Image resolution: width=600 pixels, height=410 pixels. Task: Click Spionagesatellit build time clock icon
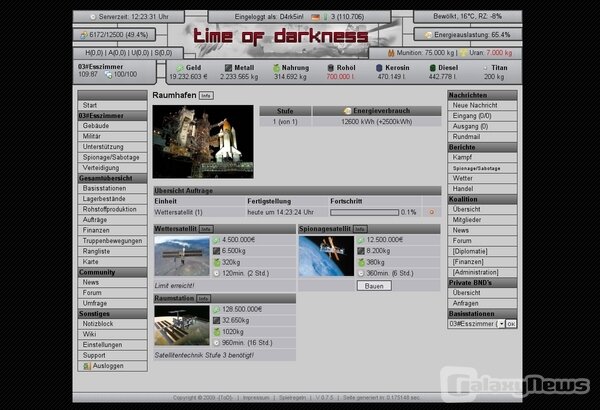coord(361,273)
